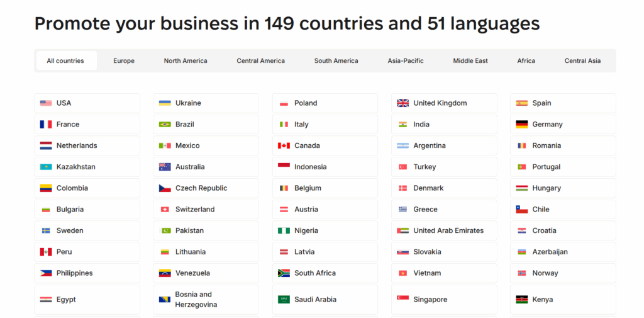This screenshot has height=318, width=644.
Task: Select the Pakistan country card
Action: [206, 231]
